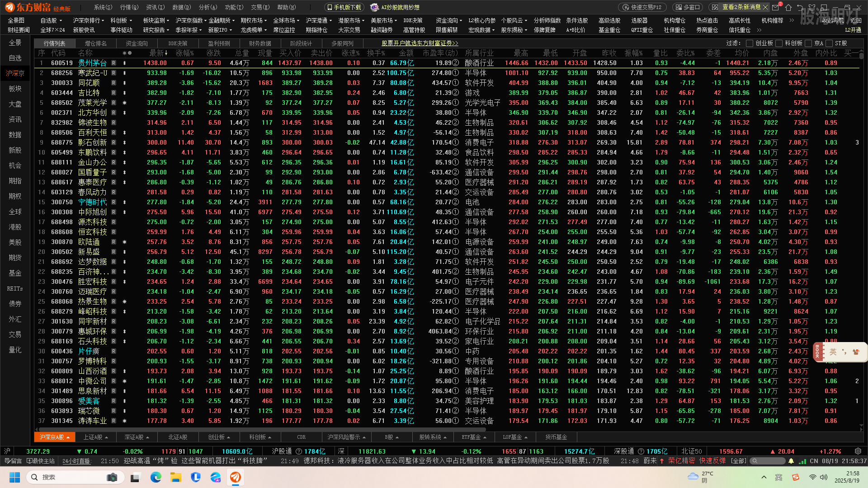This screenshot has height=488, width=868.
Task: Click the up-down marker on 寒武纪-U row
Action: click(x=125, y=73)
